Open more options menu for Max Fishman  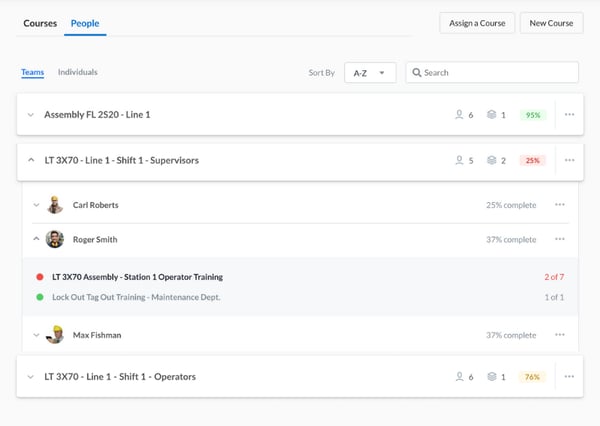point(560,336)
